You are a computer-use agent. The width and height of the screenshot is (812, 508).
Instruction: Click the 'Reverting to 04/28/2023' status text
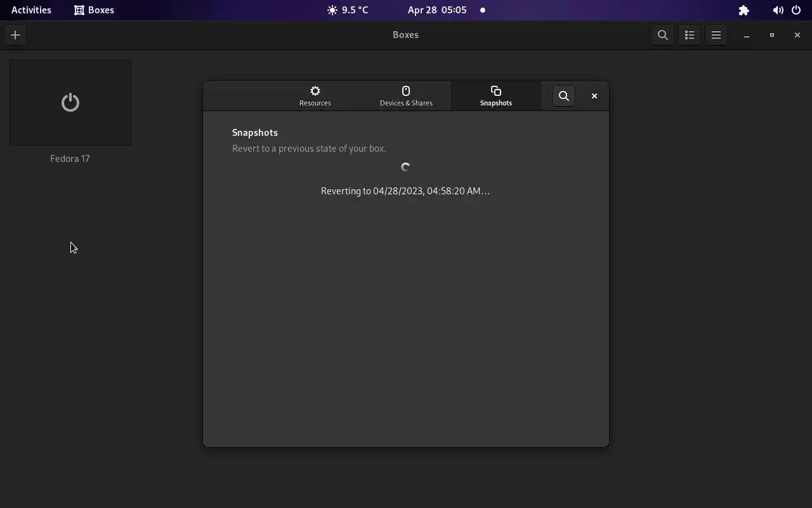tap(405, 191)
